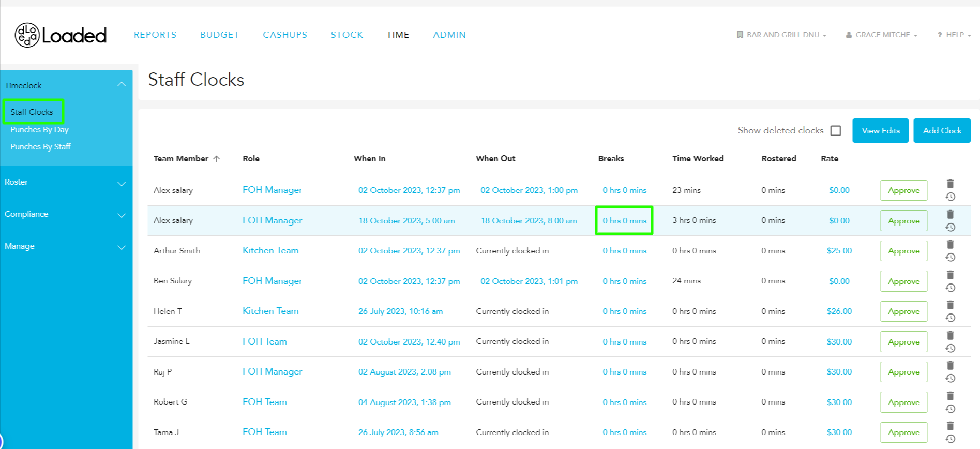Delete Raj P's clock entry
Image resolution: width=980 pixels, height=449 pixels.
pyautogui.click(x=950, y=365)
